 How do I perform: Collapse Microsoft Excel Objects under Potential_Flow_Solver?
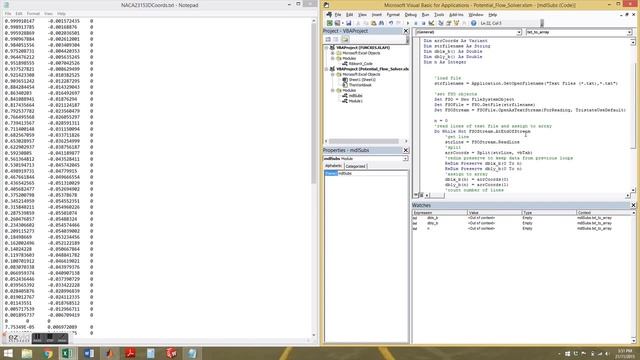click(x=333, y=74)
